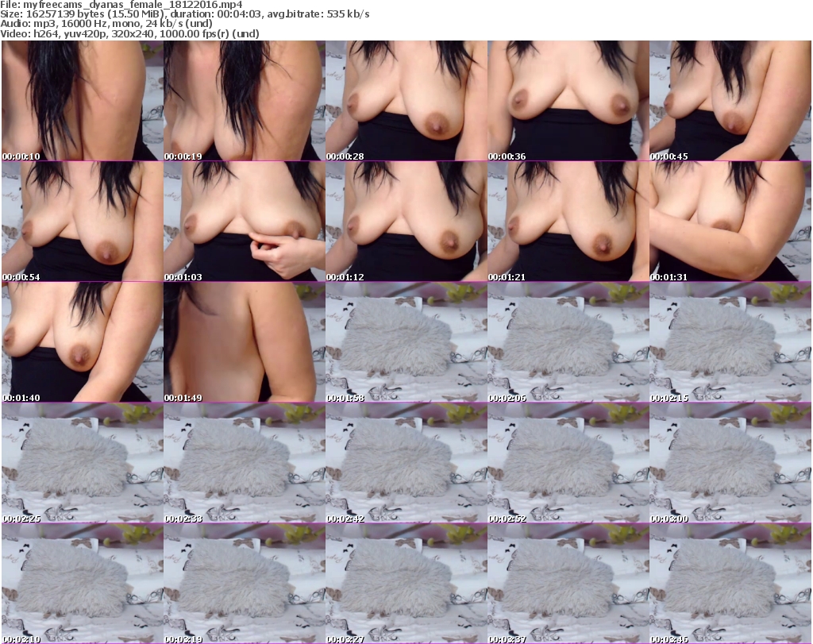Viewport: 813px width, 644px height.
Task: Open the frame stamped 00:03:19
Action: point(245,584)
